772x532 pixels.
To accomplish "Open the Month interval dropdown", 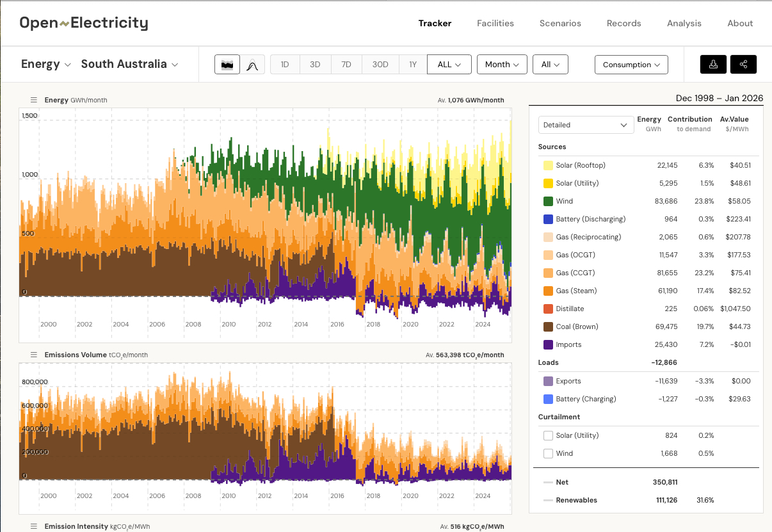I will coord(502,65).
